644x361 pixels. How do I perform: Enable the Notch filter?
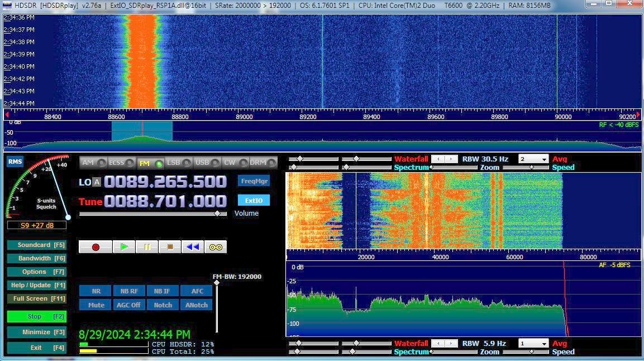pyautogui.click(x=162, y=305)
